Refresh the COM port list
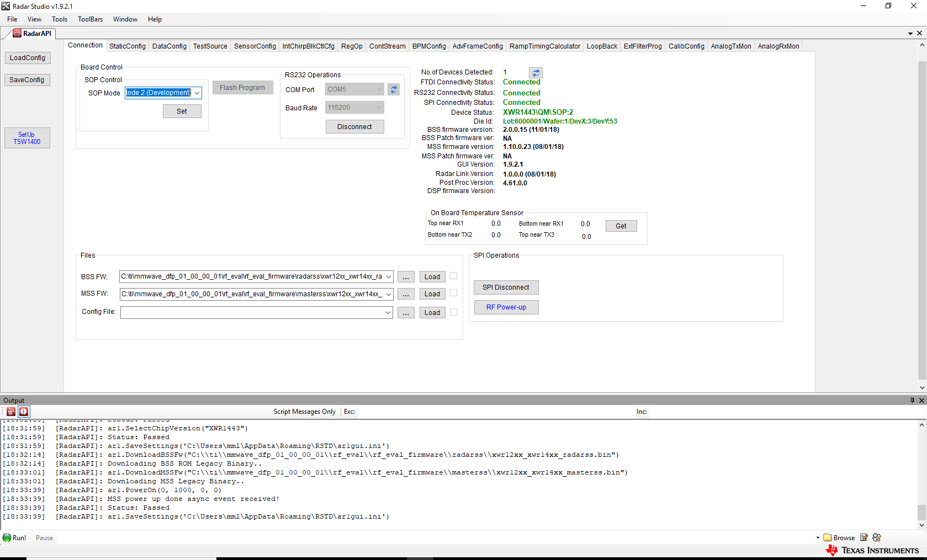The width and height of the screenshot is (927, 560). coord(394,89)
